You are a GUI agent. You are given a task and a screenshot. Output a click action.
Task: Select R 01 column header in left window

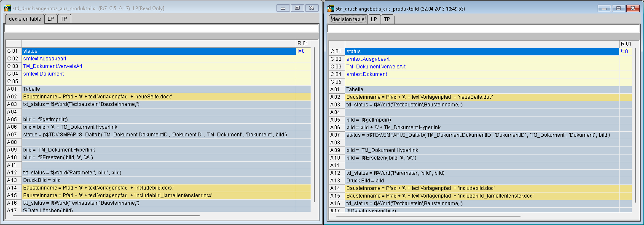pos(303,43)
